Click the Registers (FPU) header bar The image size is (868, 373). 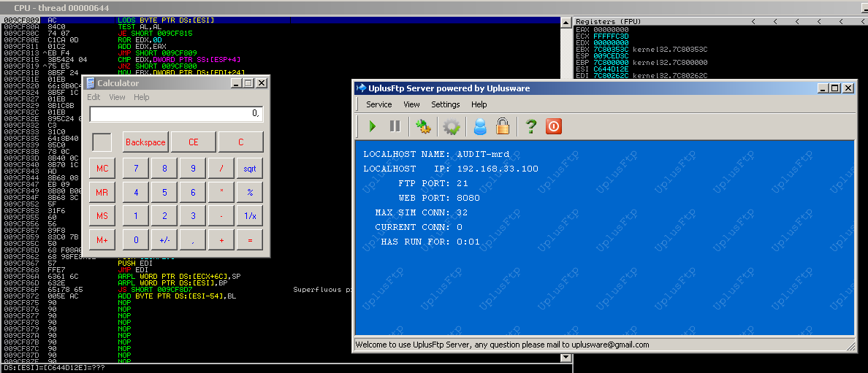(x=720, y=22)
